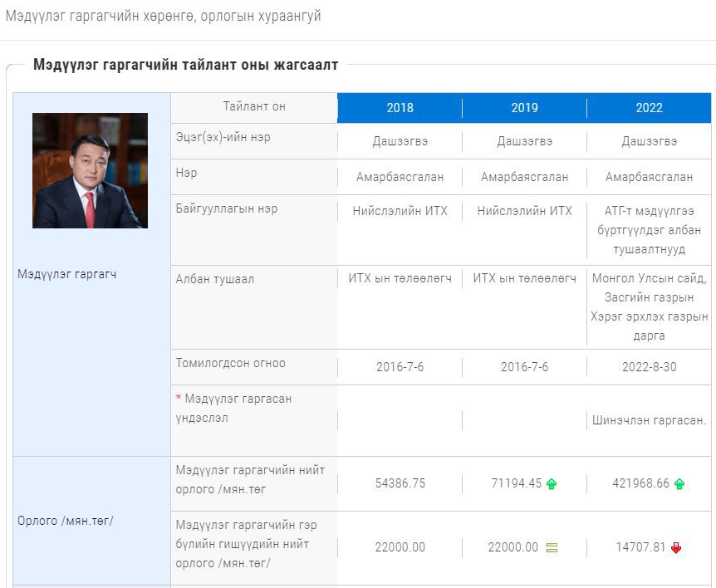716x588 pixels.
Task: Click the page title 'Мэдүүлэг гаргагчийн хөрөнгө, орлогын хураангуй'
Action: 164,16
